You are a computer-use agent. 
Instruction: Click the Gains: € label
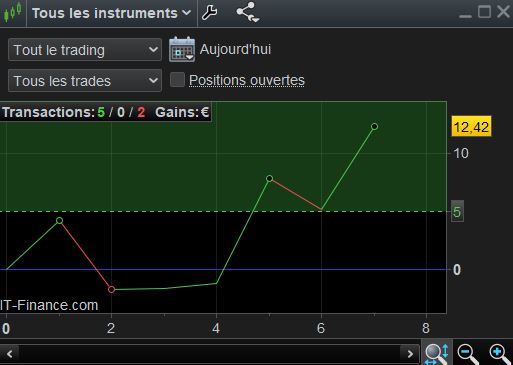pyautogui.click(x=182, y=112)
